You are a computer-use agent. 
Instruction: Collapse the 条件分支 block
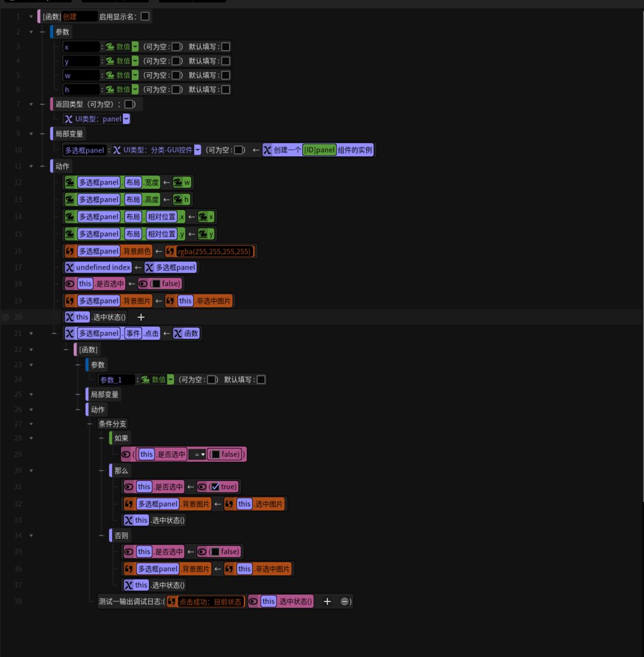31,424
